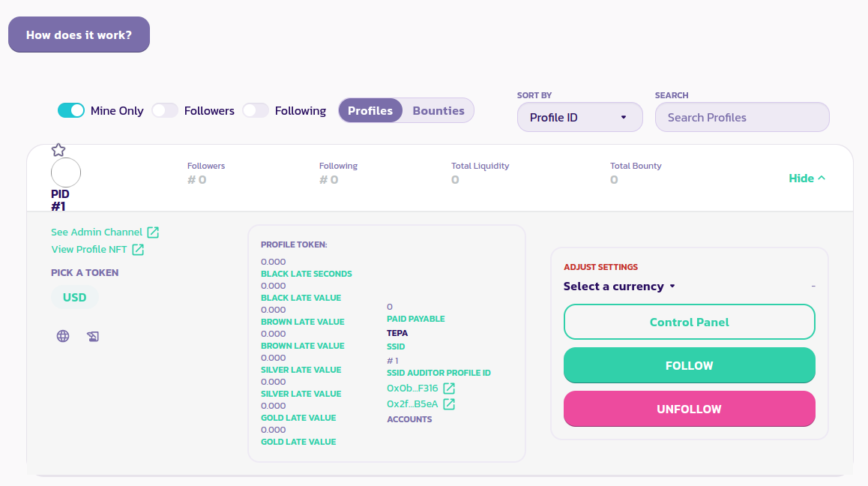Open external link icon next to 0x2f...B5eA
868x486 pixels.
coord(449,404)
